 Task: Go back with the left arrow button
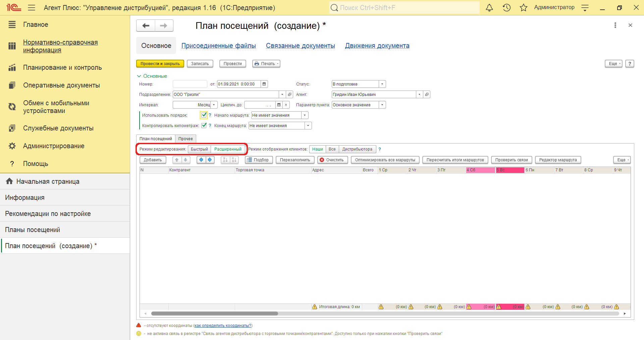pyautogui.click(x=146, y=25)
